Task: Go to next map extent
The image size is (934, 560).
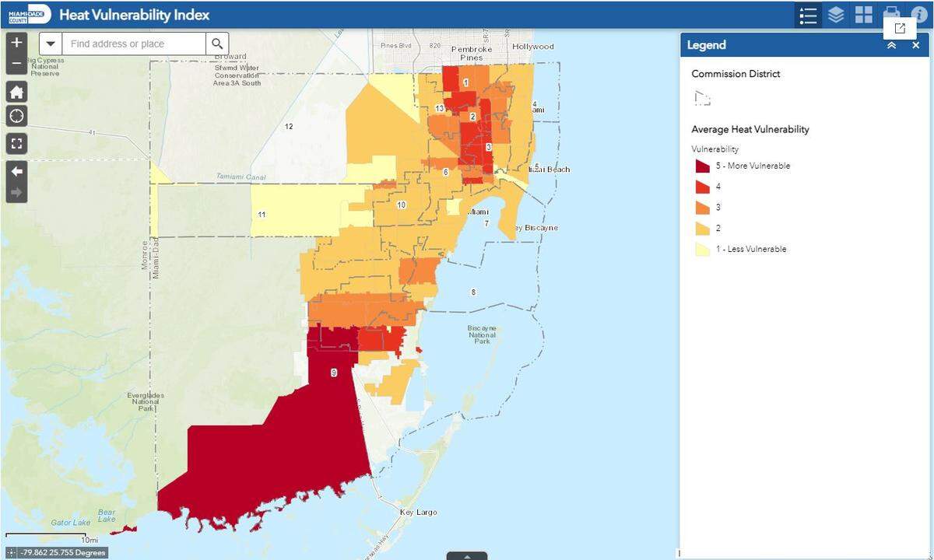Action: pos(16,192)
